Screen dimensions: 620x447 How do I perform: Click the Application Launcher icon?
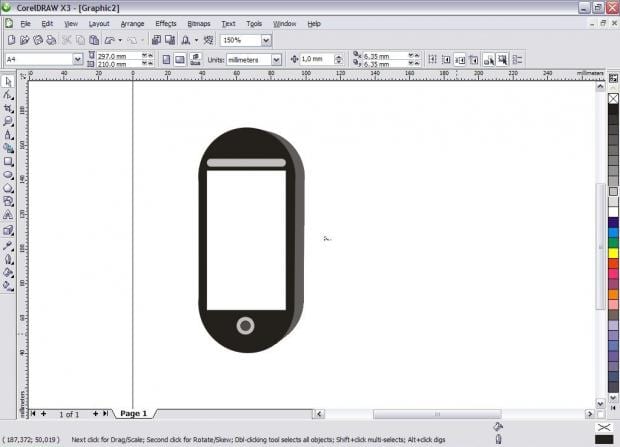pyautogui.click(x=185, y=40)
